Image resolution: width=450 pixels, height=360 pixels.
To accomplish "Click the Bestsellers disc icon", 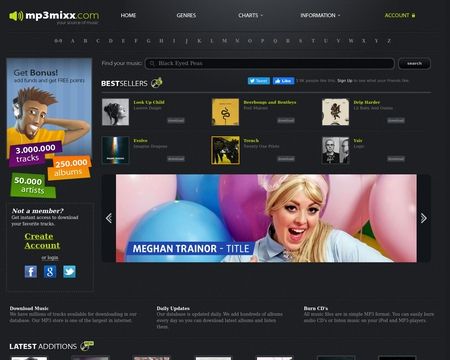I will tap(157, 82).
